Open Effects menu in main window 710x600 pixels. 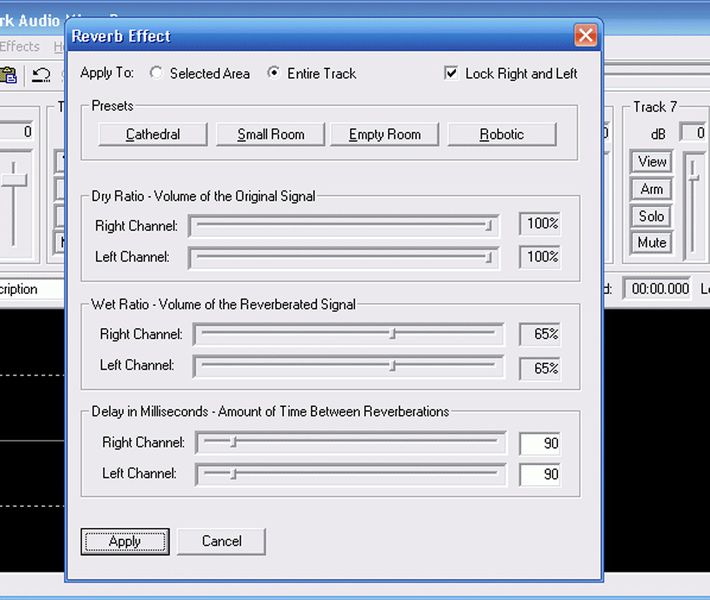[20, 46]
